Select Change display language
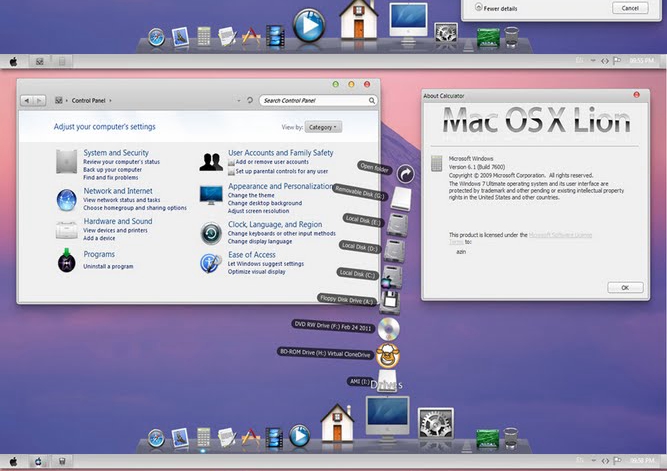The width and height of the screenshot is (667, 471). click(260, 241)
